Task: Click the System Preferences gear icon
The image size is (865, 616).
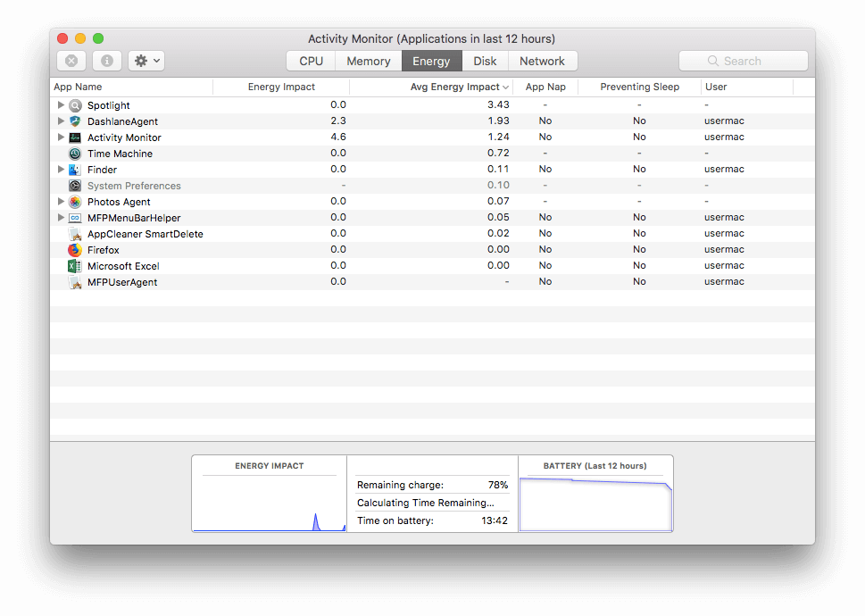Action: coord(75,186)
